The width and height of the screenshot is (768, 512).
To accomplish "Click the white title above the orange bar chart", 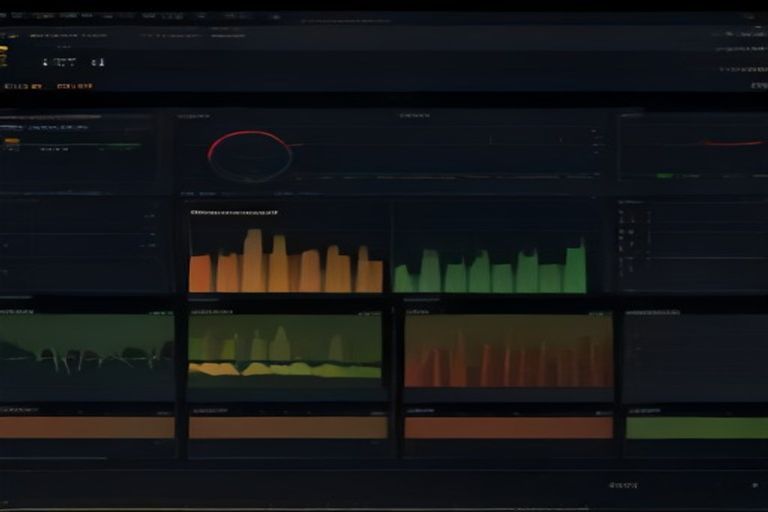I will 234,213.
